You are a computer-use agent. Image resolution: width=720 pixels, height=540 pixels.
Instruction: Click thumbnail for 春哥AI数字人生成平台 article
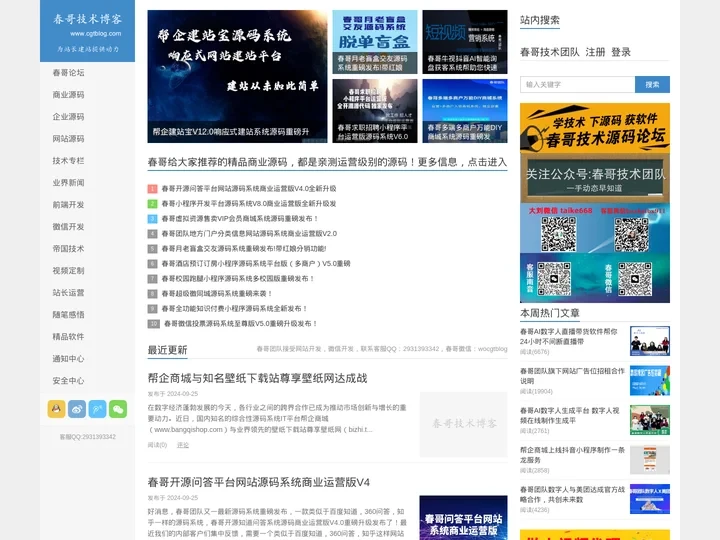coord(650,420)
